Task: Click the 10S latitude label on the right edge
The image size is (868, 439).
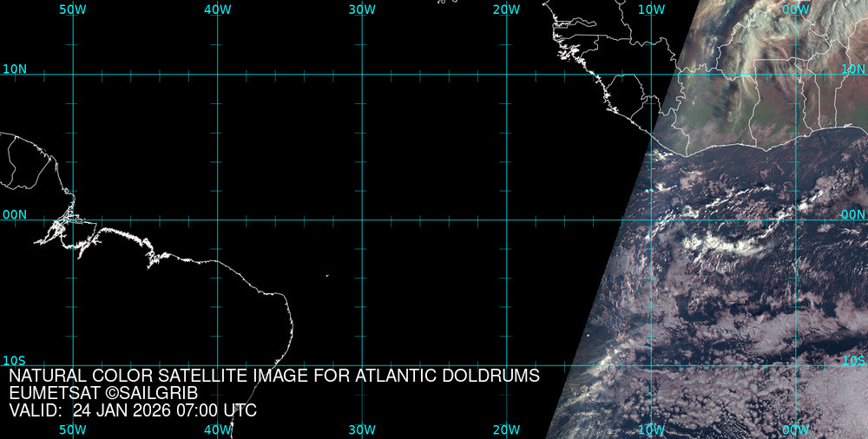Action: pyautogui.click(x=853, y=360)
